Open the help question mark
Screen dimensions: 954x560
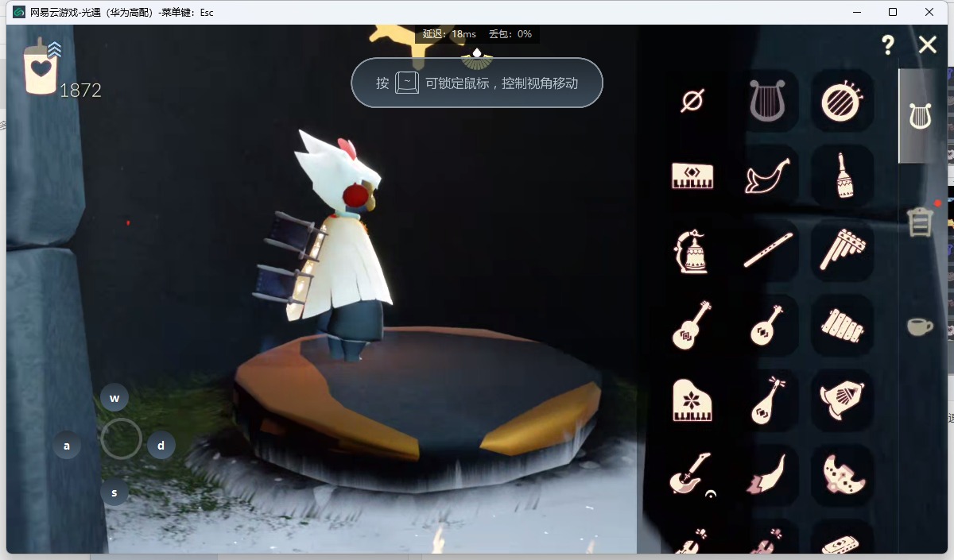pyautogui.click(x=888, y=45)
